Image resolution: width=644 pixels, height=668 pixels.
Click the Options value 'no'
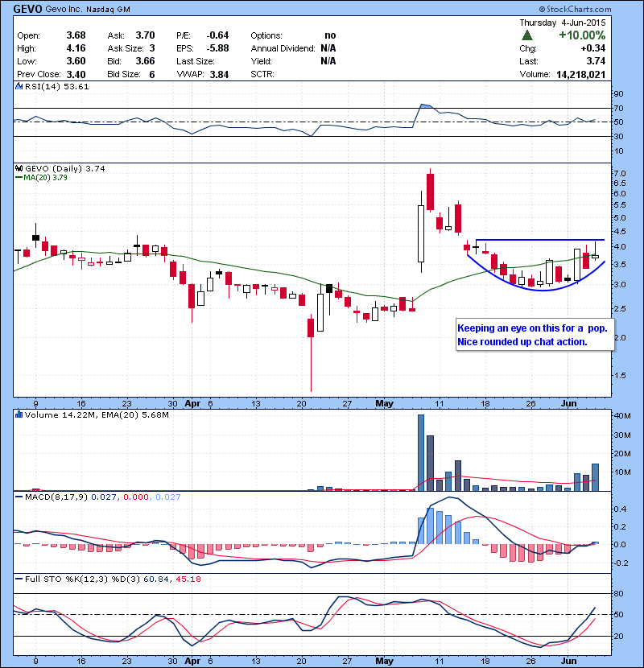coord(330,35)
